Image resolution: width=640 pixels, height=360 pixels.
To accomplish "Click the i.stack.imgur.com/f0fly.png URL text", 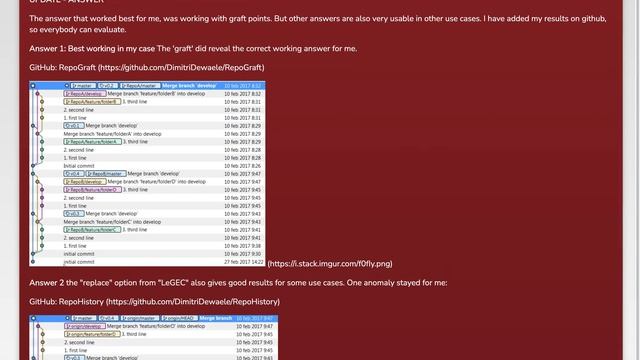I will click(330, 264).
